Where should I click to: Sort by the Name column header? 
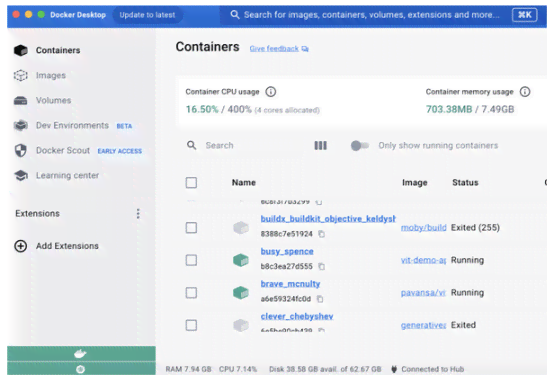tap(244, 183)
